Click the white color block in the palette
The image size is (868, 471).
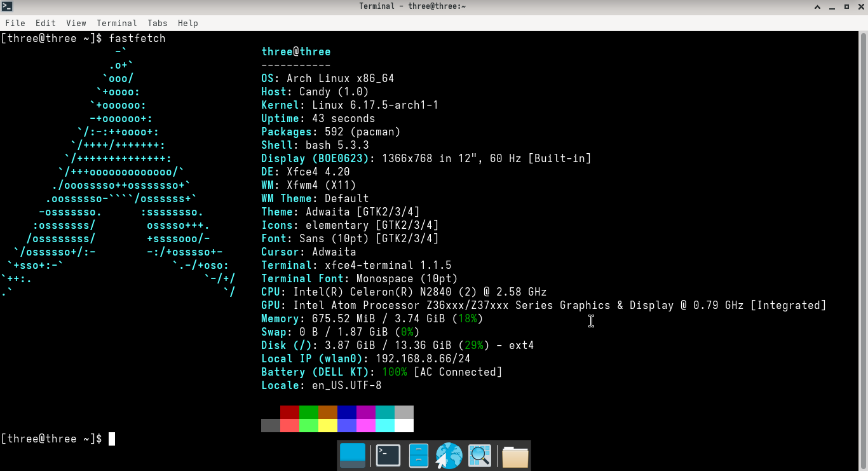[404, 425]
